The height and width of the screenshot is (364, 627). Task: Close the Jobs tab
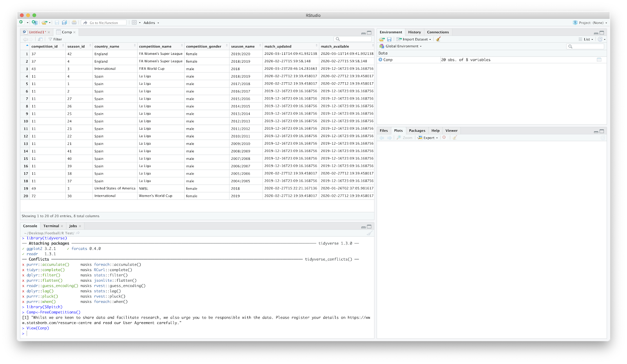pyautogui.click(x=80, y=226)
